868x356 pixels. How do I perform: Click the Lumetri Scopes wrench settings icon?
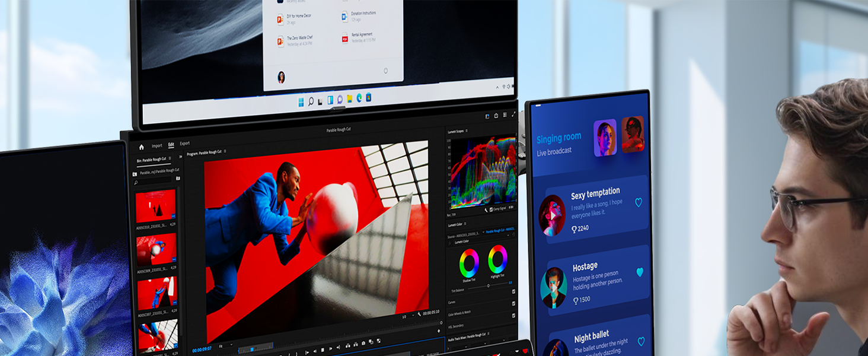[x=486, y=209]
